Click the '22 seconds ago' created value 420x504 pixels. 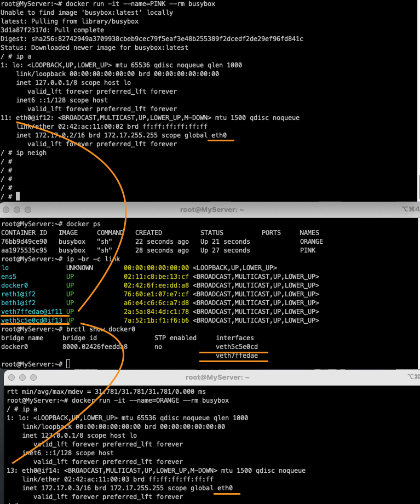(162, 242)
